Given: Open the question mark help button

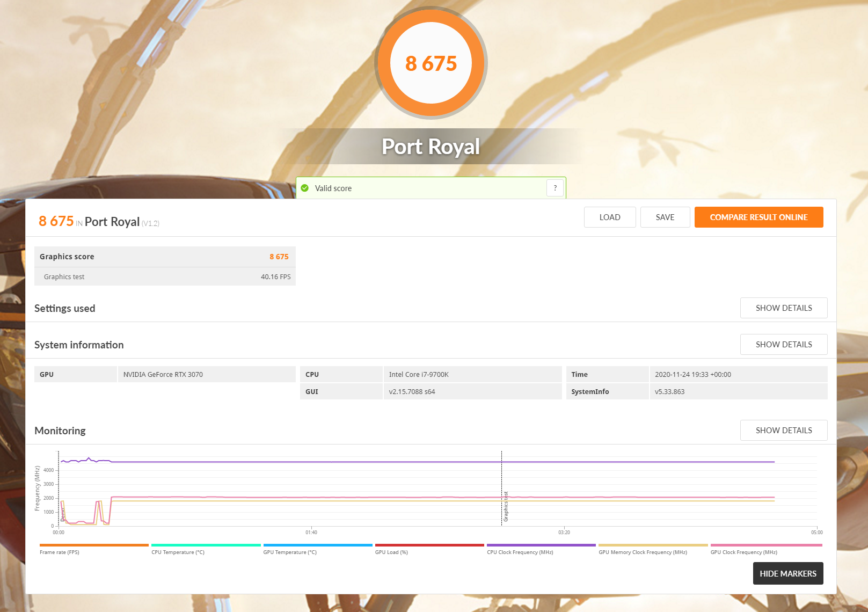Looking at the screenshot, I should 555,188.
